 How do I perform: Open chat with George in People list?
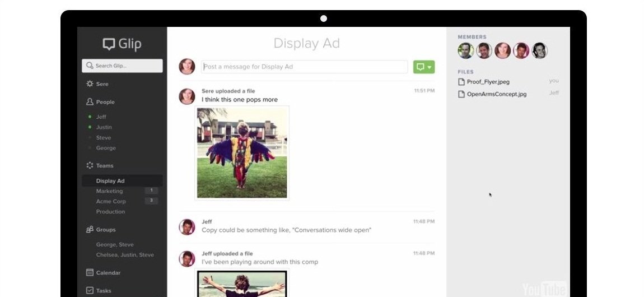tap(106, 148)
